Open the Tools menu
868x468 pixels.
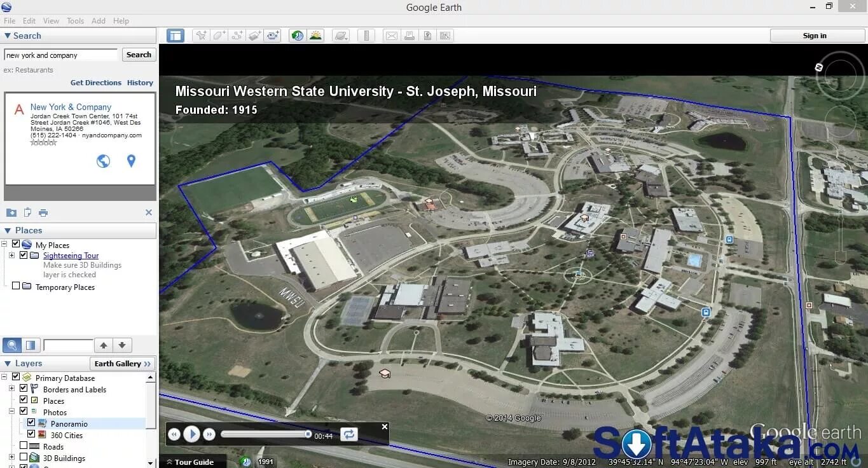click(x=76, y=21)
